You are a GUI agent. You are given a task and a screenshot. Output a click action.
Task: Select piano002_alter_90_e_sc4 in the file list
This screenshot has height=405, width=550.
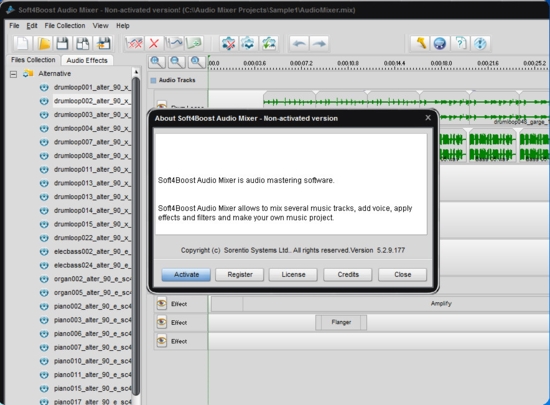(x=92, y=306)
